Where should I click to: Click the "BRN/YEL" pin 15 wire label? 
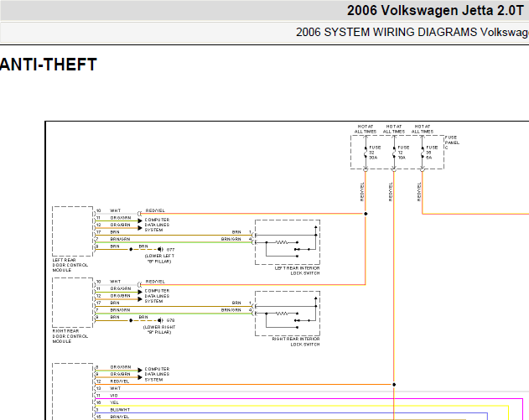click(119, 417)
